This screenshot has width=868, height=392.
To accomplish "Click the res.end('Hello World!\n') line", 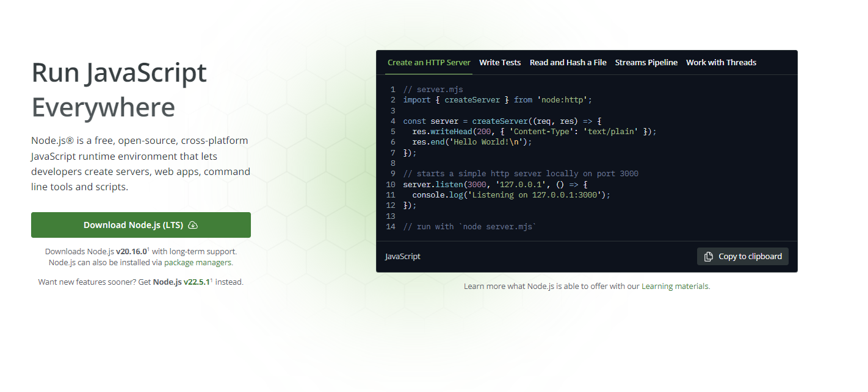I will (472, 142).
